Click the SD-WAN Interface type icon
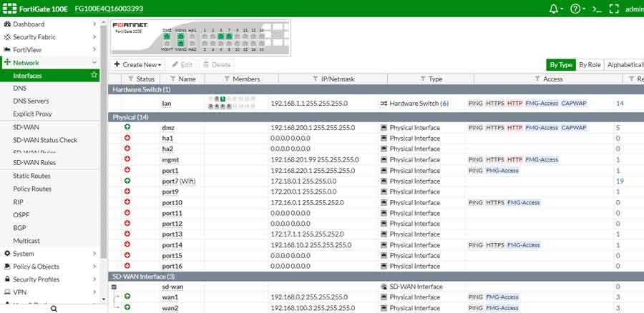 384,287
